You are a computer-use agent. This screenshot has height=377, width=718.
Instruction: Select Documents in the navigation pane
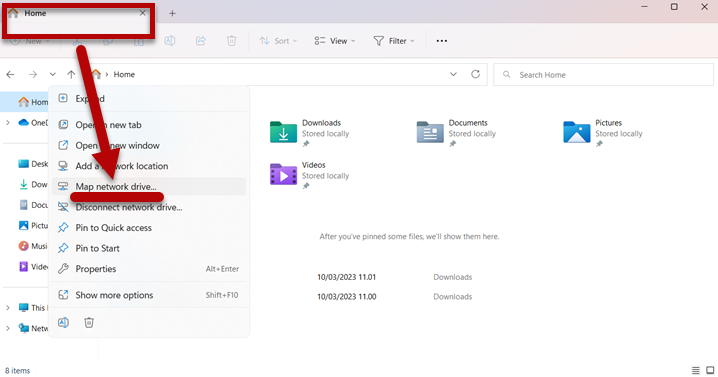tap(33, 205)
